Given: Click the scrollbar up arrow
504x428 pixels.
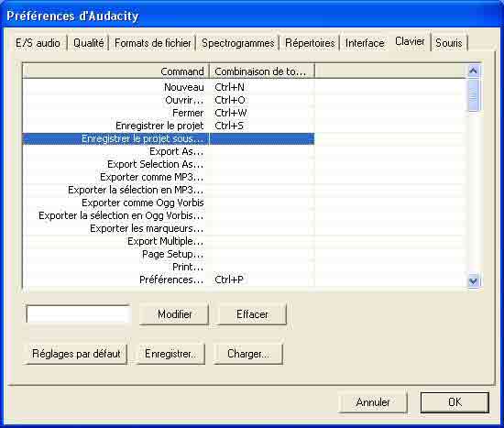Looking at the screenshot, I should (473, 71).
